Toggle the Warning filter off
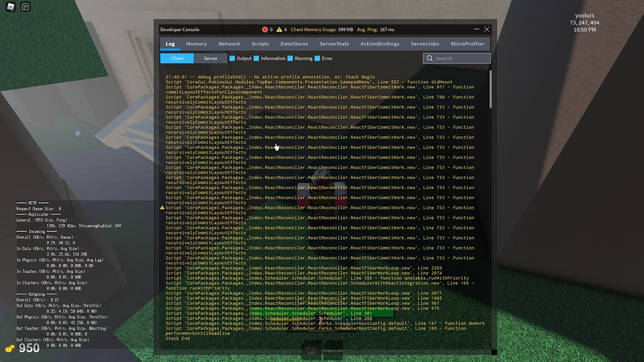 [289, 58]
